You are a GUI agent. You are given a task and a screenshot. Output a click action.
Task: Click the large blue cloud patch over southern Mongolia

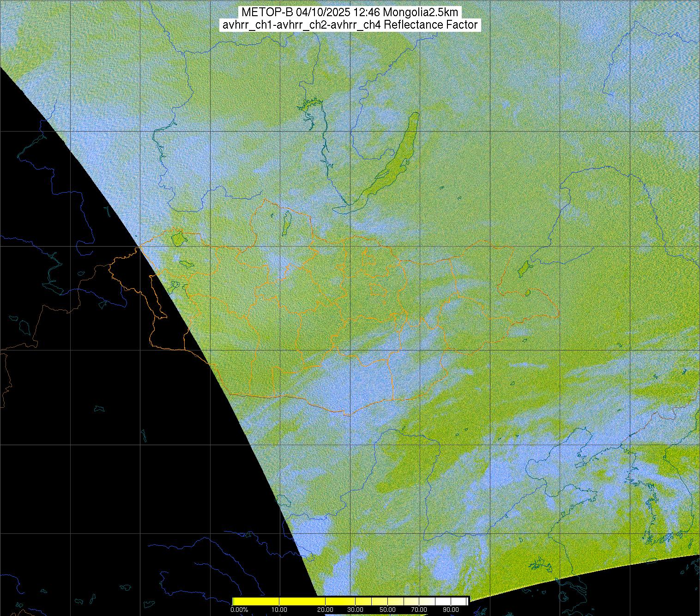[356, 383]
